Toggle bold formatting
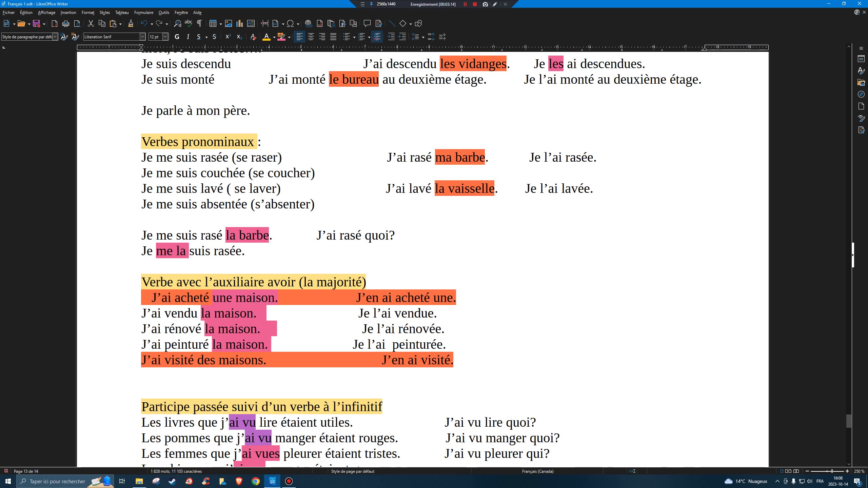868x488 pixels. pyautogui.click(x=177, y=37)
